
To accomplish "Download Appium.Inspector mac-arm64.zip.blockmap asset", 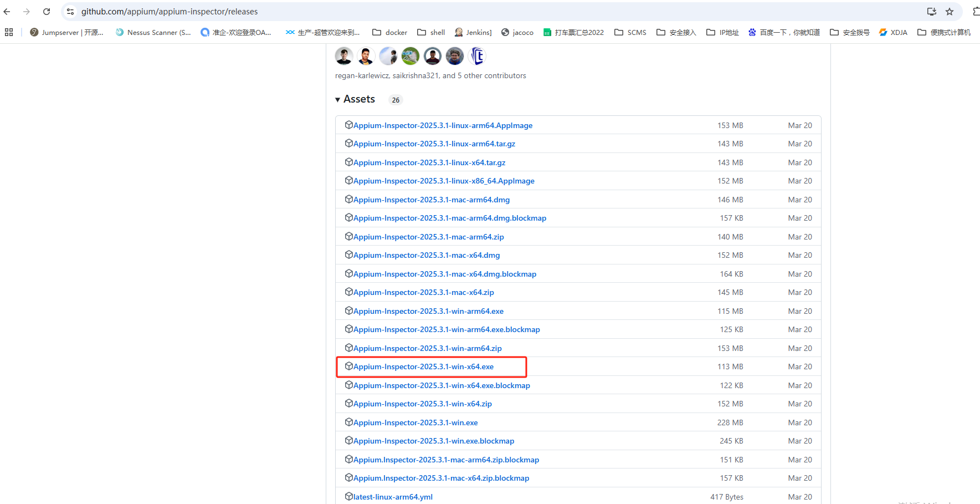I will click(447, 460).
